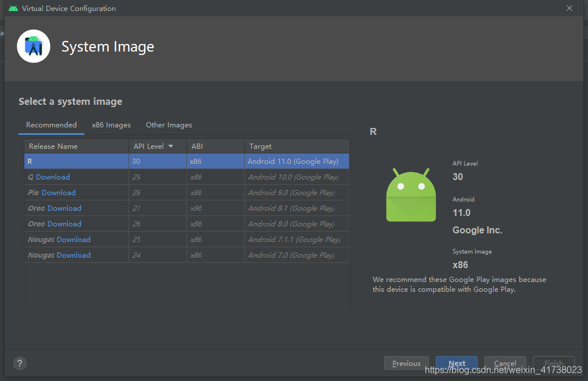Sort by the ABI column header
Screen dimensions: 588x381
pos(215,146)
